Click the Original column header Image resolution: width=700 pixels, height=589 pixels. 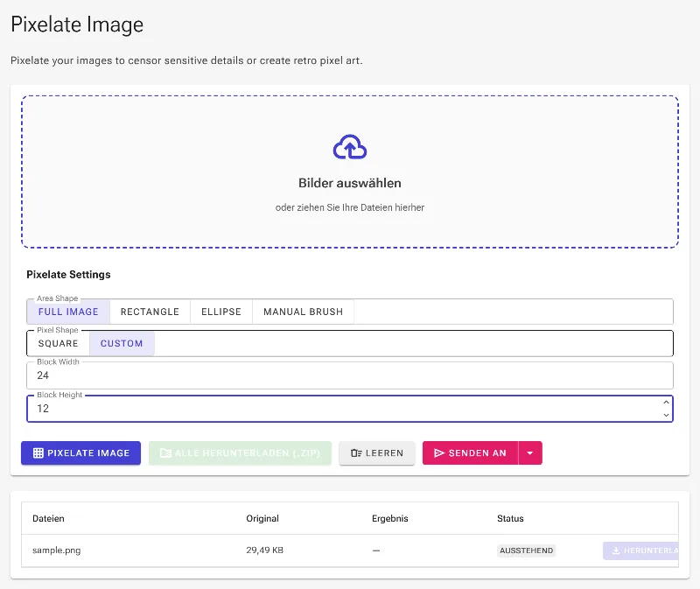point(262,518)
